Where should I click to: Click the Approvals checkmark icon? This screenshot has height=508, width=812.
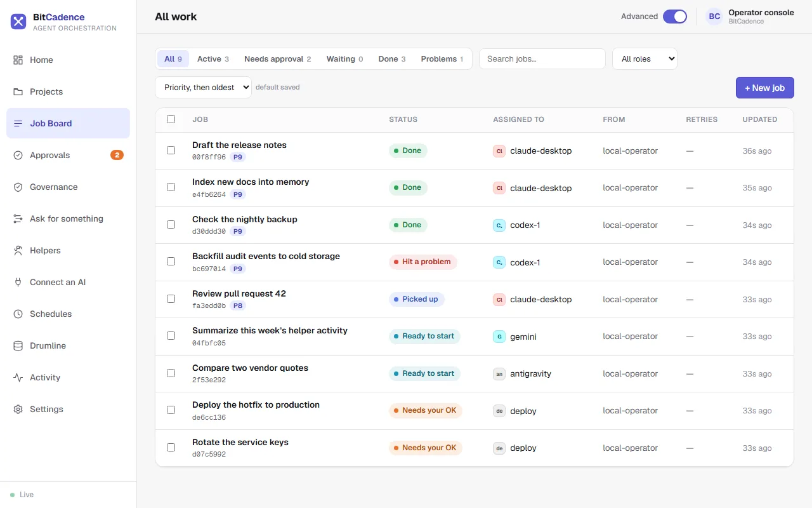18,155
